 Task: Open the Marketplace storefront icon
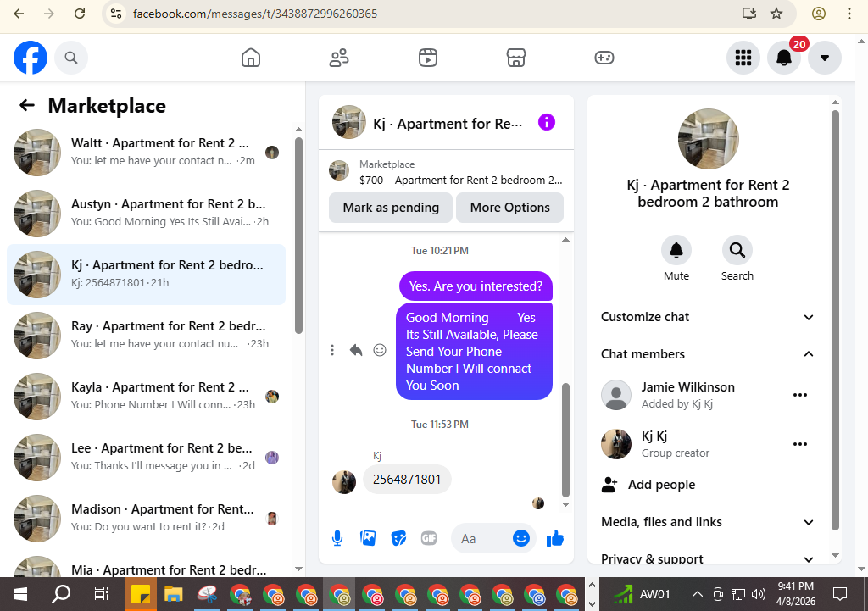516,58
